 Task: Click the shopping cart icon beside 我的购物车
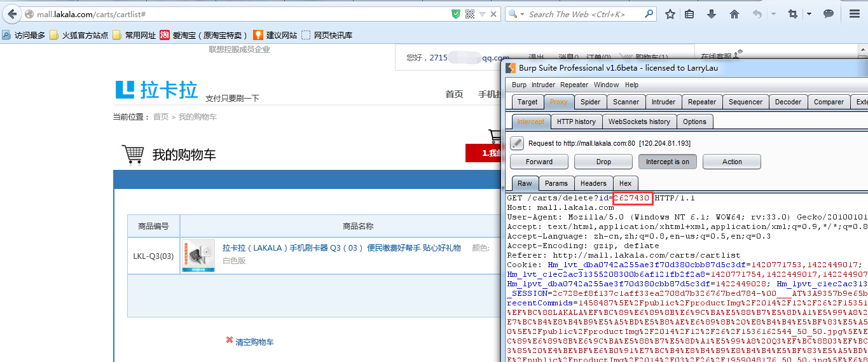tap(132, 154)
